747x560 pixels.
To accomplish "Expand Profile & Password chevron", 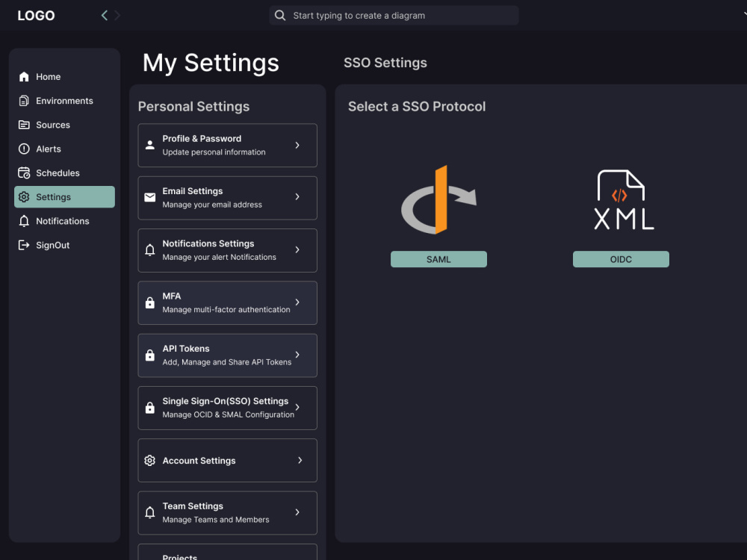I will [297, 146].
